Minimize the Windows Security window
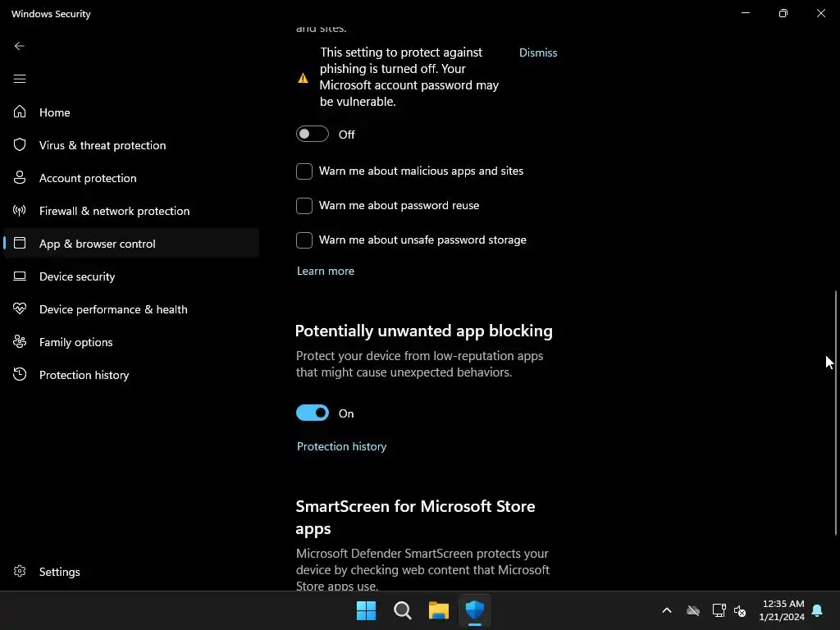 coord(745,13)
